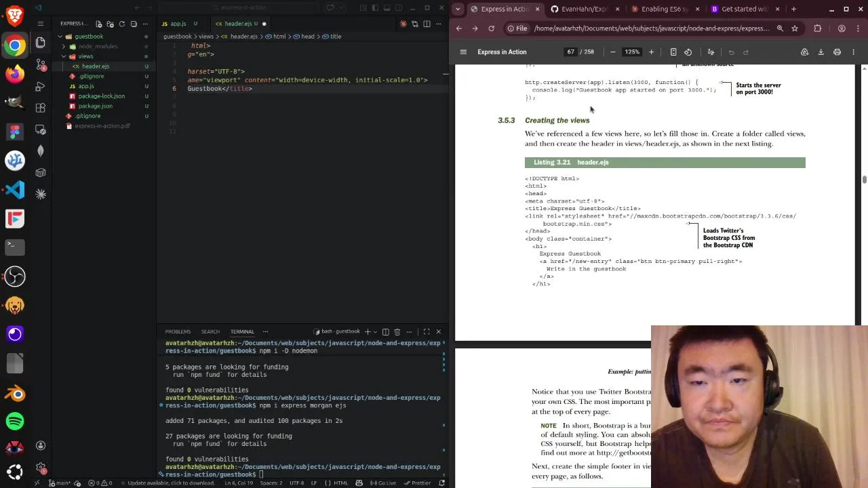The width and height of the screenshot is (868, 488).
Task: Reload the browser page
Action: tap(492, 28)
